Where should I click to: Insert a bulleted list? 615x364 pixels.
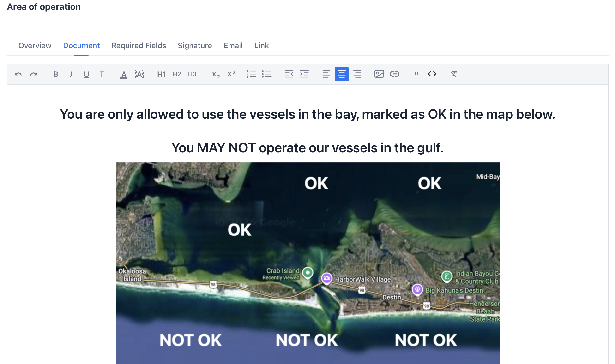(x=267, y=74)
